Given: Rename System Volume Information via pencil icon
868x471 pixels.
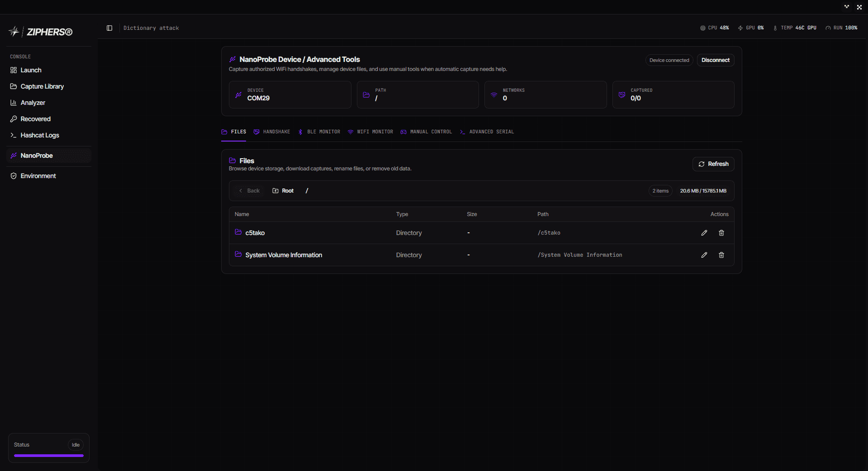Looking at the screenshot, I should [x=704, y=255].
